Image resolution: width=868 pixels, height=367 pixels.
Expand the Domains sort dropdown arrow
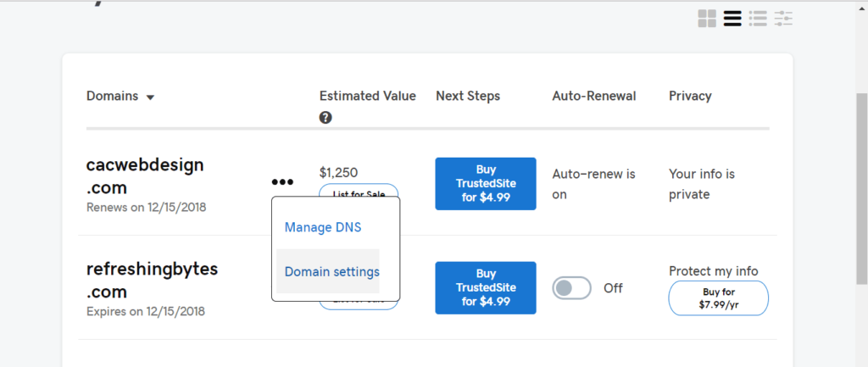coord(151,97)
